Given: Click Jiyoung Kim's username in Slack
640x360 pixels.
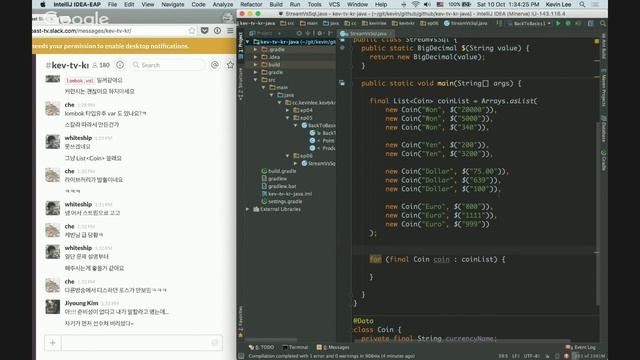Looking at the screenshot, I should click(x=81, y=303).
